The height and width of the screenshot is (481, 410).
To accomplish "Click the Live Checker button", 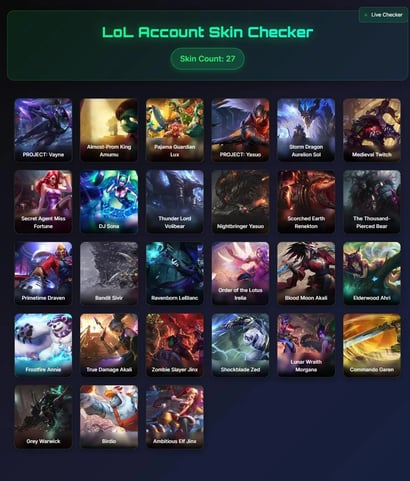I will pyautogui.click(x=383, y=15).
